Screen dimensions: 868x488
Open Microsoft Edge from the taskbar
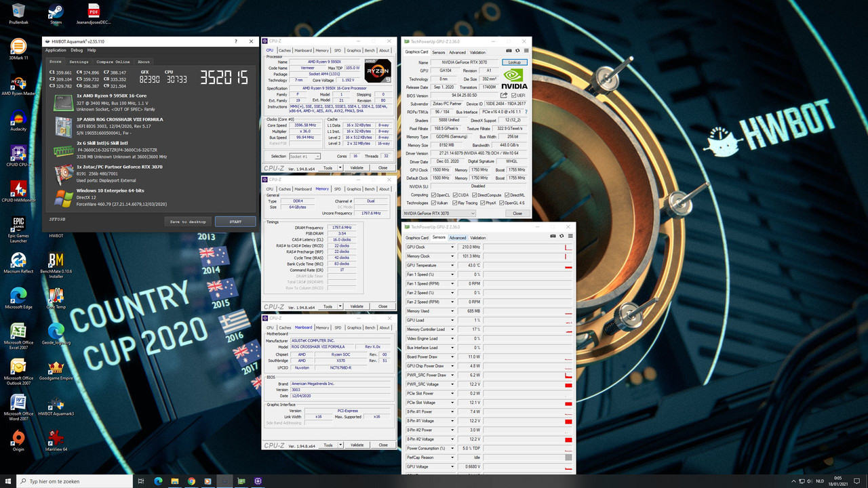(158, 481)
